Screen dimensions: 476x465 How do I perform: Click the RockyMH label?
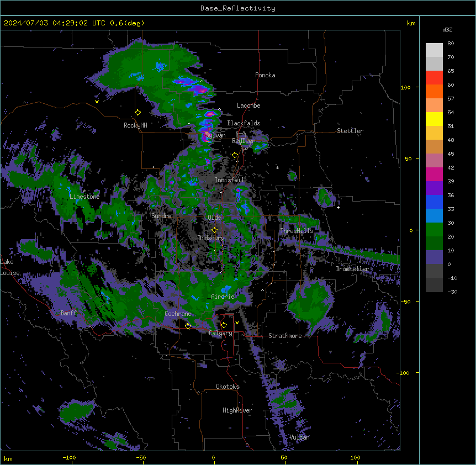(135, 125)
